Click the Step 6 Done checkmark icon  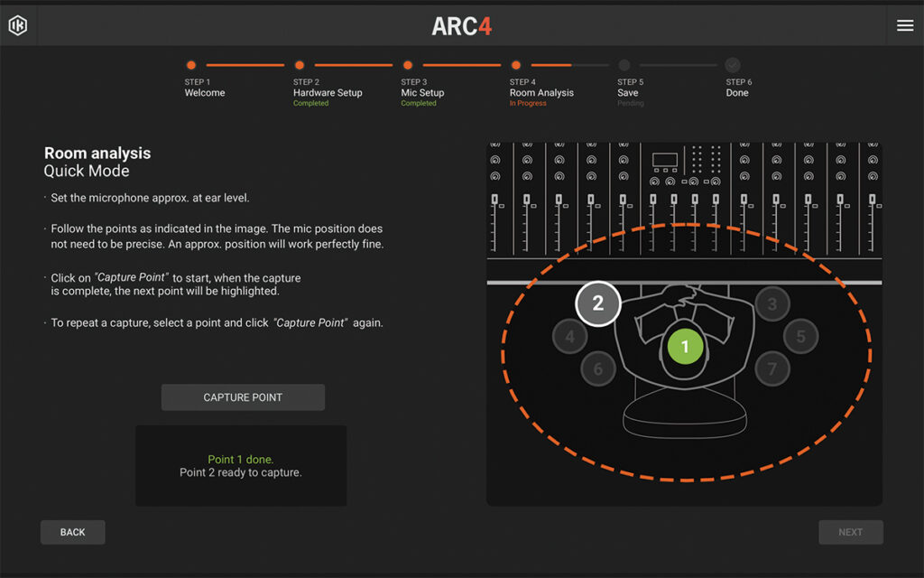(733, 65)
